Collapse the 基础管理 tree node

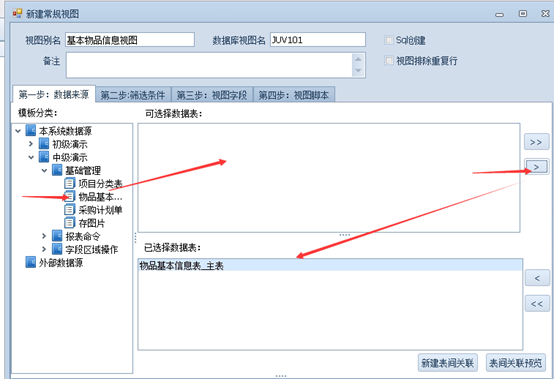point(44,170)
